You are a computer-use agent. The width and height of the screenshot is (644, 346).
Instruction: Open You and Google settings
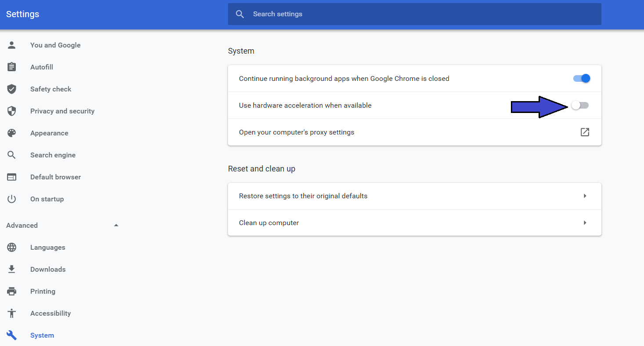[55, 45]
